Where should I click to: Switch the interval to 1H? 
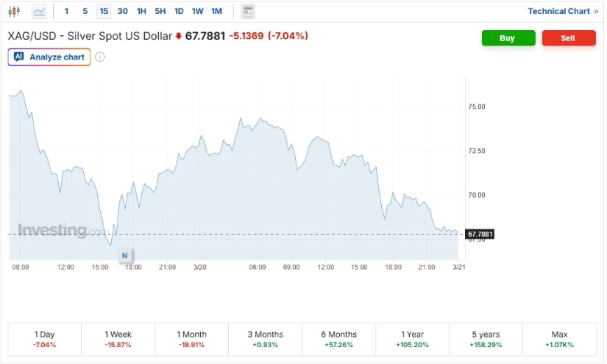pos(141,11)
